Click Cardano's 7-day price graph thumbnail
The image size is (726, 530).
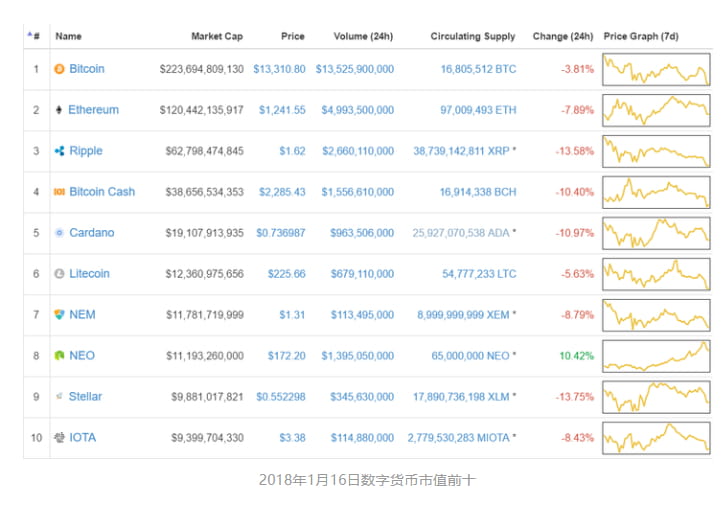(656, 233)
